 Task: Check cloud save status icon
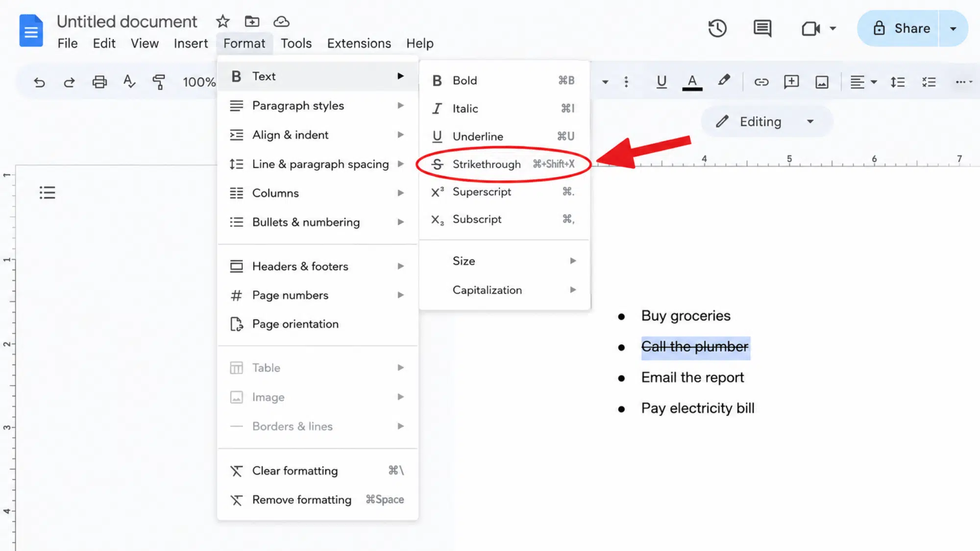[281, 22]
